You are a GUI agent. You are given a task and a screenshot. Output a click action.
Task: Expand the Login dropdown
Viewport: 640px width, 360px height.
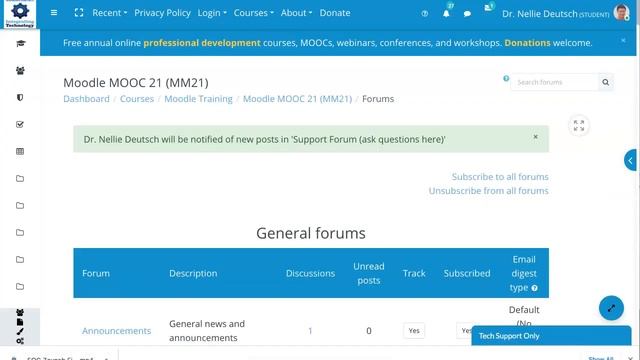pyautogui.click(x=212, y=13)
